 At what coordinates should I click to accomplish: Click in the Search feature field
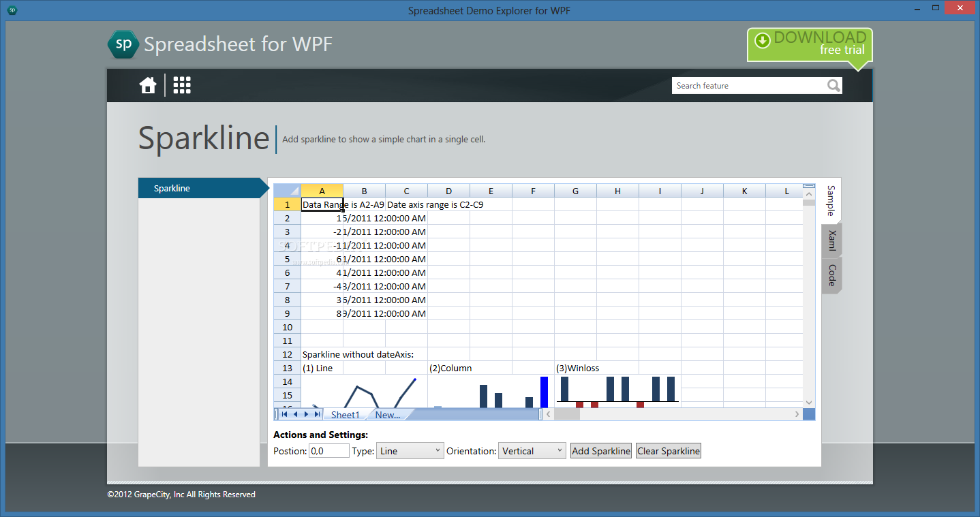click(x=748, y=85)
